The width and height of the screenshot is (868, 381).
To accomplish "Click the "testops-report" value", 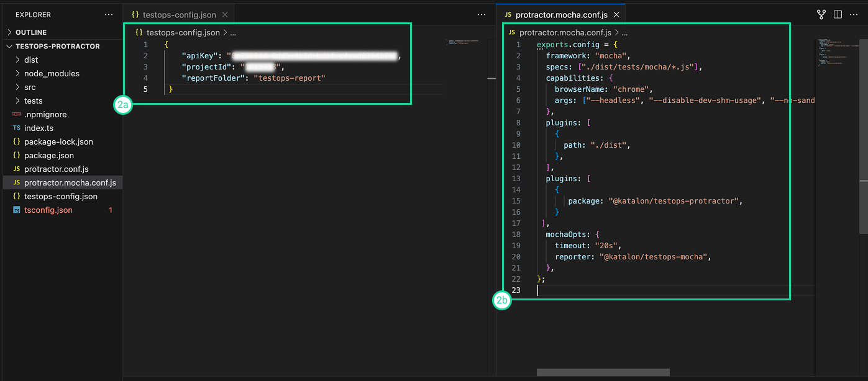I will (290, 78).
